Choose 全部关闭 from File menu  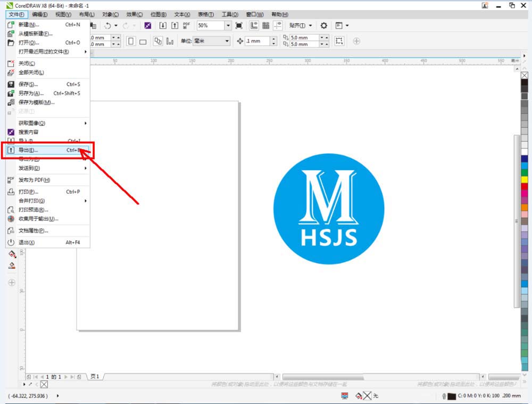(x=47, y=72)
